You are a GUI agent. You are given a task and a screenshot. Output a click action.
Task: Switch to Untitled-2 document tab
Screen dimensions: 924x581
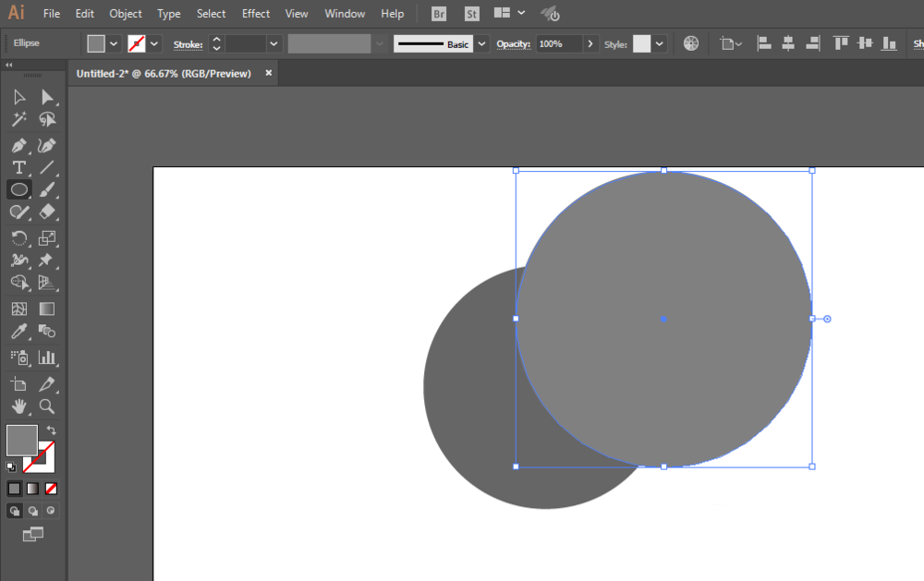(164, 74)
